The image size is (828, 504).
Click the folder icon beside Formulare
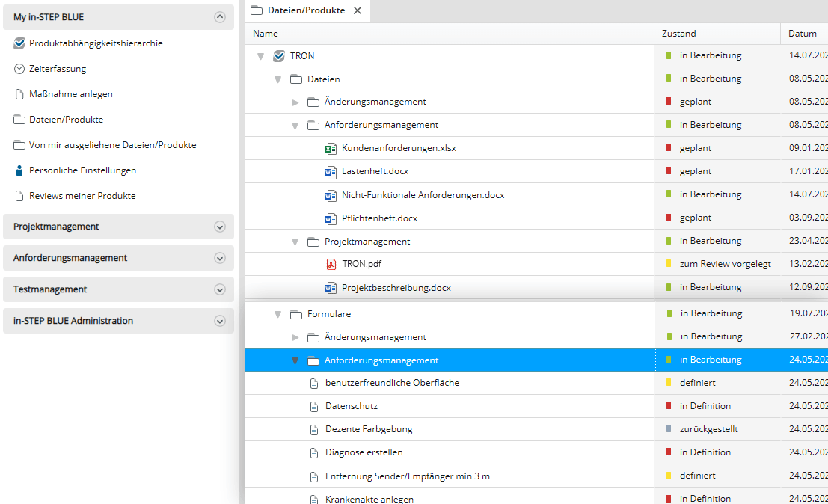[295, 314]
